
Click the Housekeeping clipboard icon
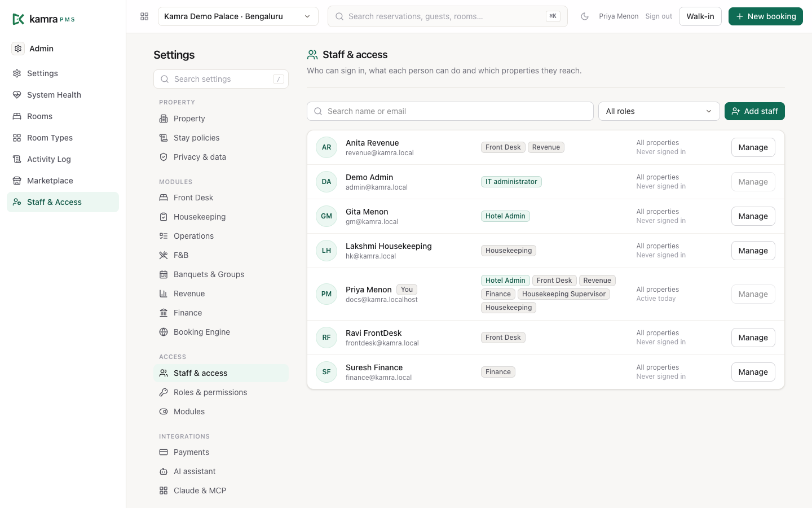coord(164,217)
